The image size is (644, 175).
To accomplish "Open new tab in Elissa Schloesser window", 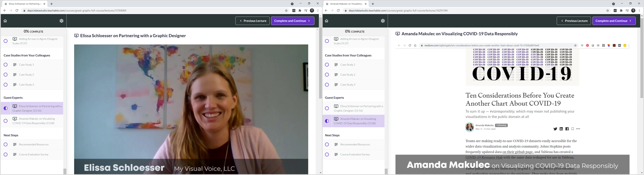I will tap(51, 4).
